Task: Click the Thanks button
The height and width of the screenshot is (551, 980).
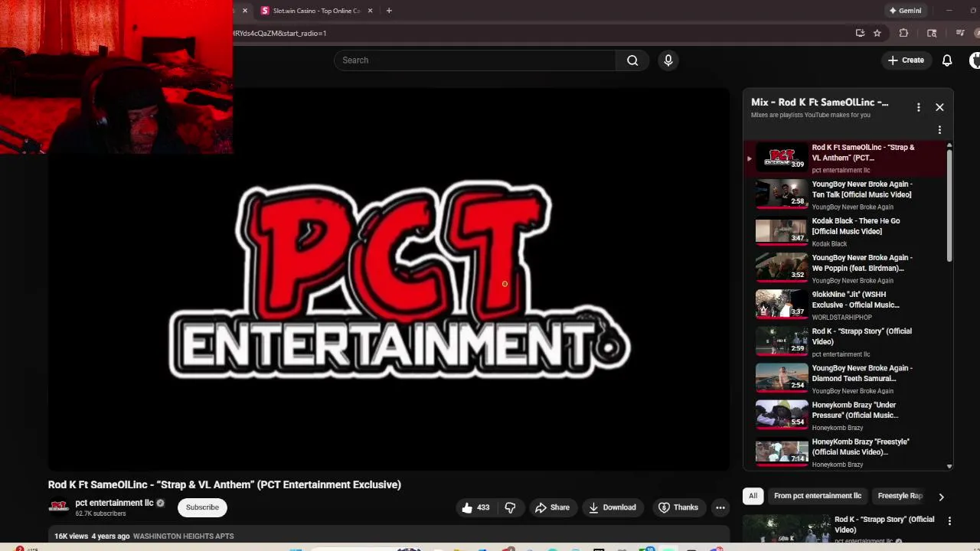Action: 678,507
